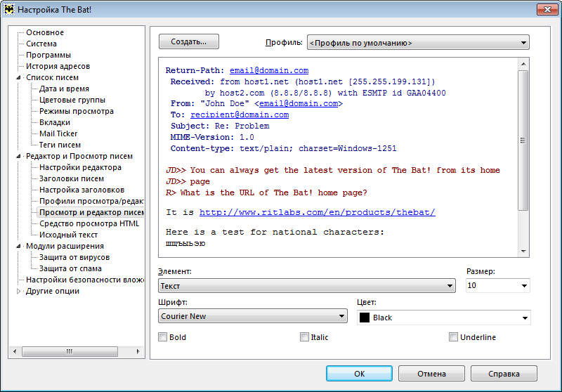The image size is (562, 392).
Task: Click the quoted line "What is the URL"
Action: [266, 192]
